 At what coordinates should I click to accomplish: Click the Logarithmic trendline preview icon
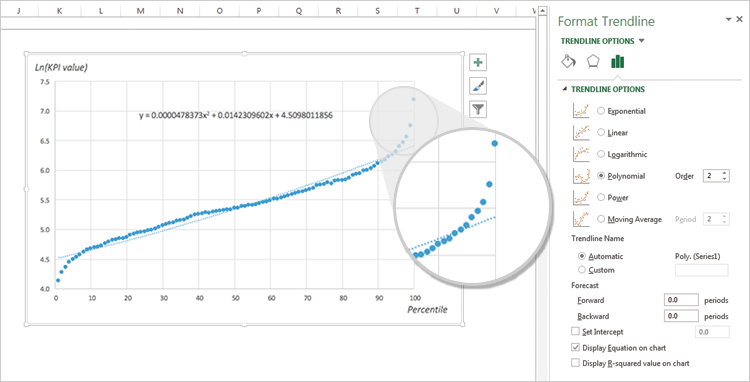coord(581,154)
